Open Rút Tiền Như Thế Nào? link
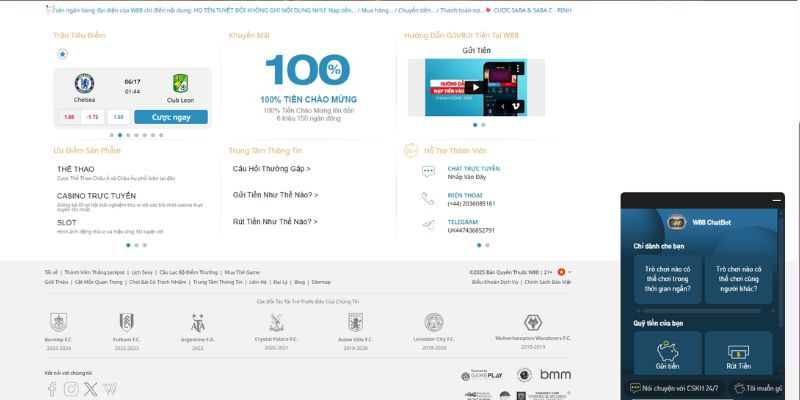800x400 pixels. pyautogui.click(x=275, y=221)
